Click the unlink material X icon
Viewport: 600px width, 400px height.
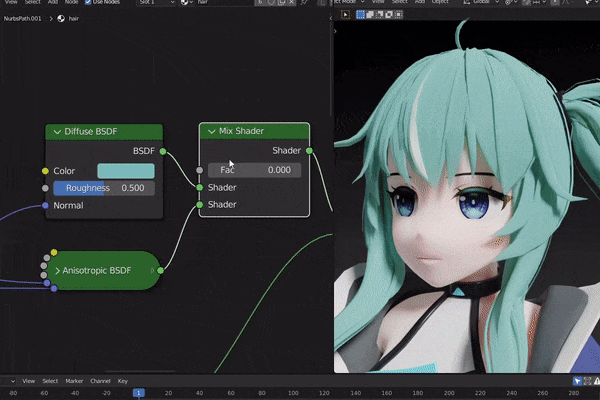click(x=292, y=2)
